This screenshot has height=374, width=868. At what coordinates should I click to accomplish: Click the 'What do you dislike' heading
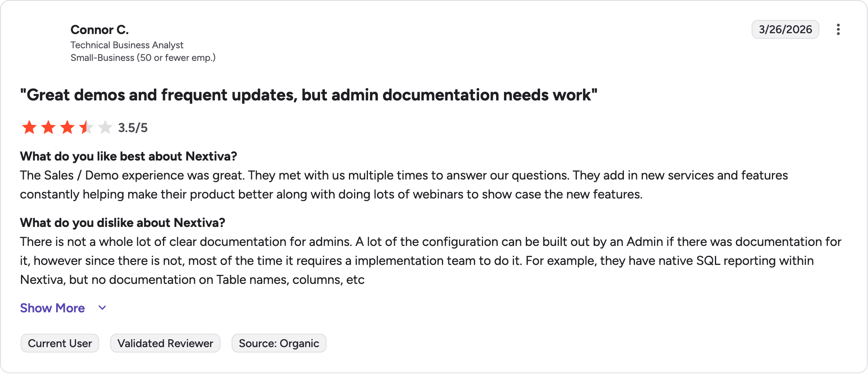(123, 223)
